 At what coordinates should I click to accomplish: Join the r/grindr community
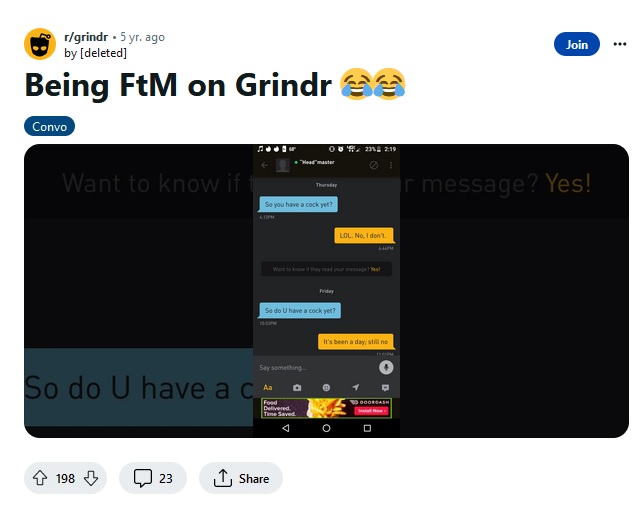(x=576, y=44)
